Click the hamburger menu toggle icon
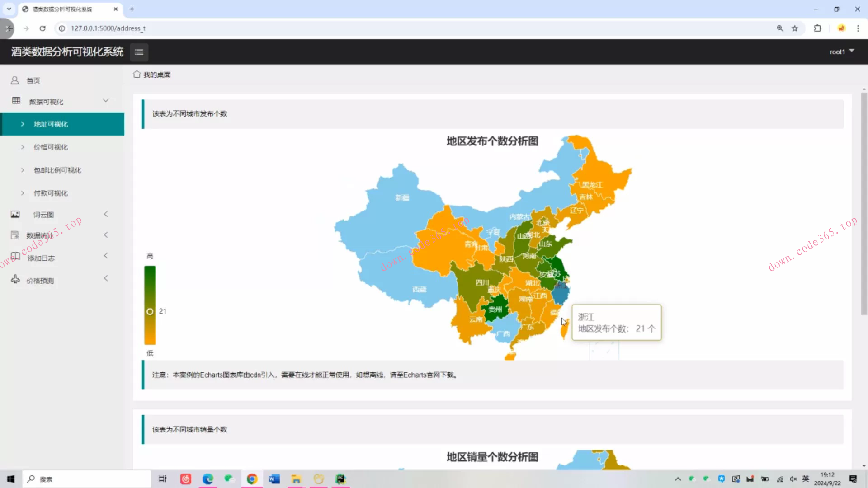This screenshot has width=868, height=488. click(139, 52)
